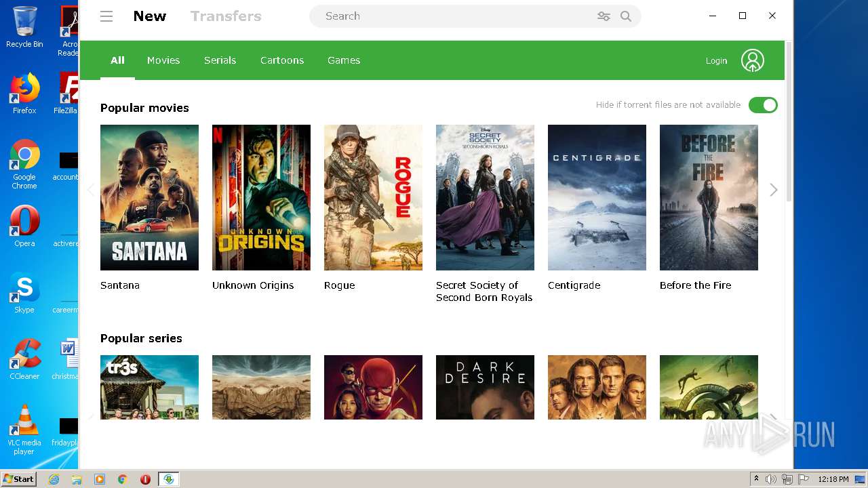Viewport: 868px width, 488px height.
Task: Open the Rogue movie poster
Action: pos(373,197)
